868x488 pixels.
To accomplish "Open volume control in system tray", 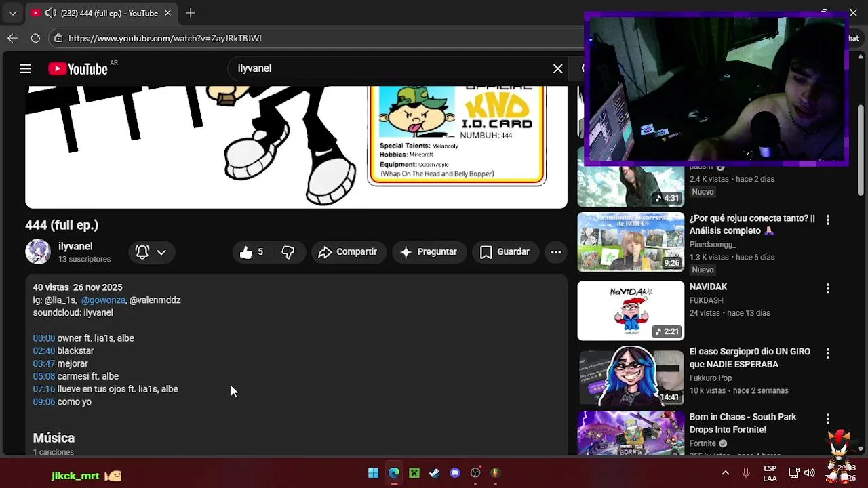I will click(x=809, y=473).
